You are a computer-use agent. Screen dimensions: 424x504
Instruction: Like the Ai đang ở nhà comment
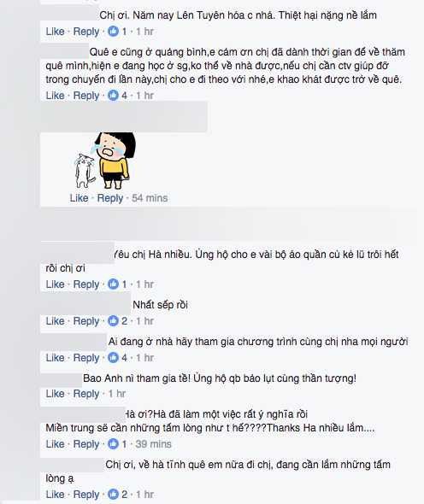pos(55,357)
